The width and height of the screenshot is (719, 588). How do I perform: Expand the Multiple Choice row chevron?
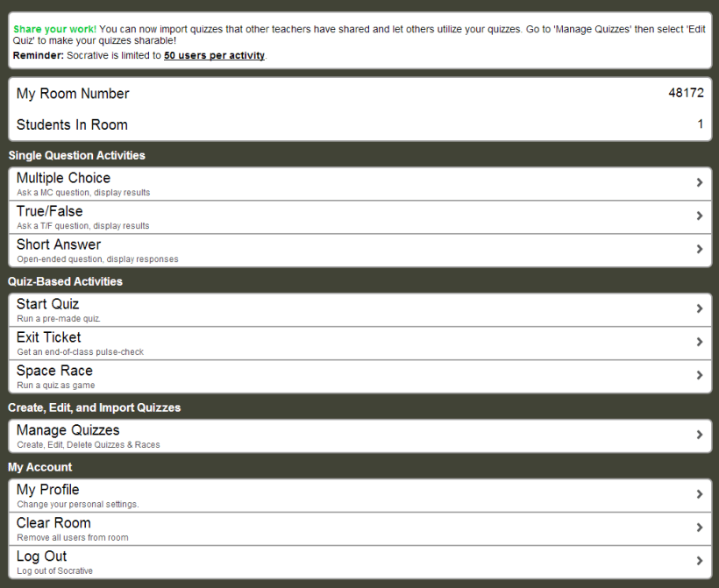(x=700, y=182)
